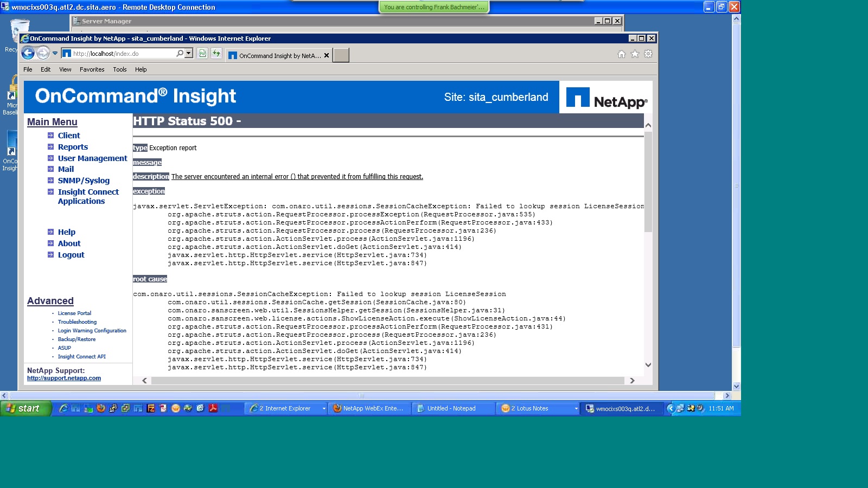Open the Edit menu
Screen dimensions: 868x488
point(46,69)
